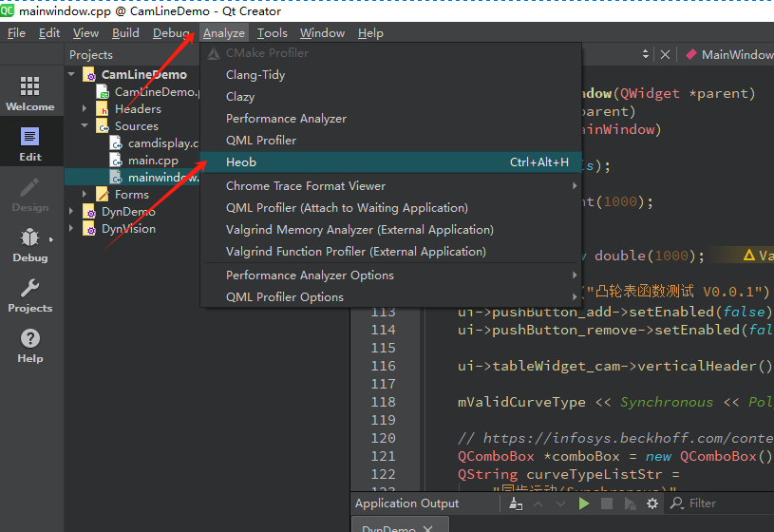Click the clear output icon
This screenshot has height=532, width=774.
(516, 503)
